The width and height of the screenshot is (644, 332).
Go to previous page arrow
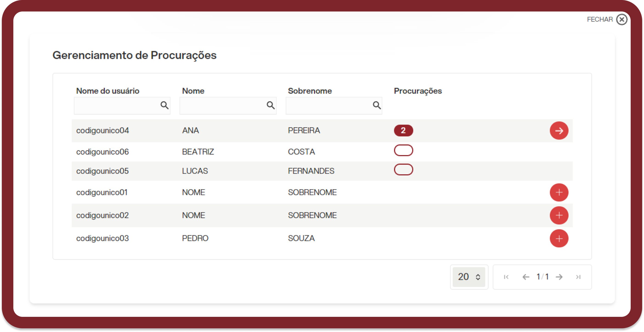(x=526, y=277)
